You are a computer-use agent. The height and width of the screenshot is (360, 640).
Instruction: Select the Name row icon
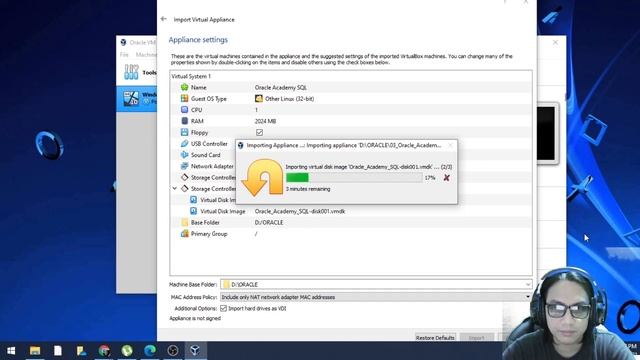click(x=184, y=87)
